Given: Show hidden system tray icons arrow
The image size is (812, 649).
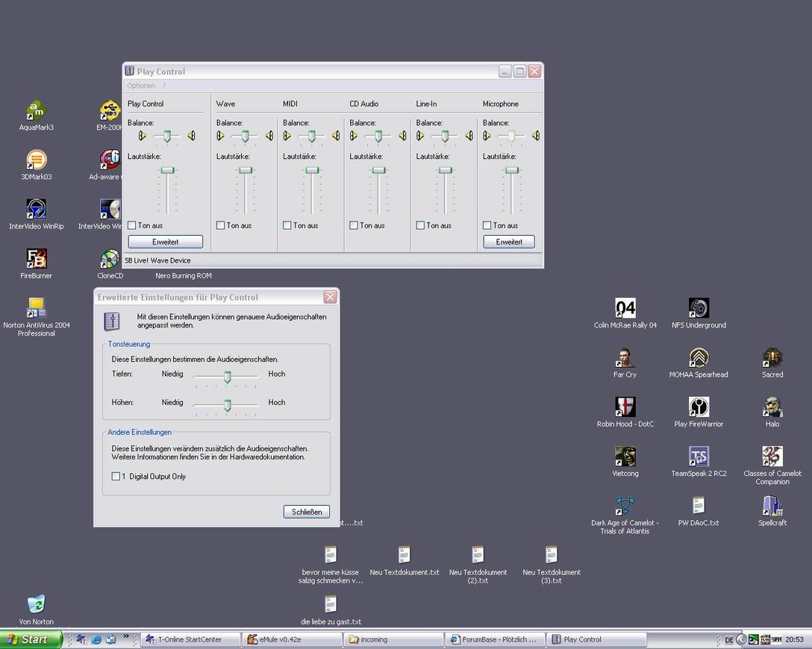Looking at the screenshot, I should click(741, 640).
